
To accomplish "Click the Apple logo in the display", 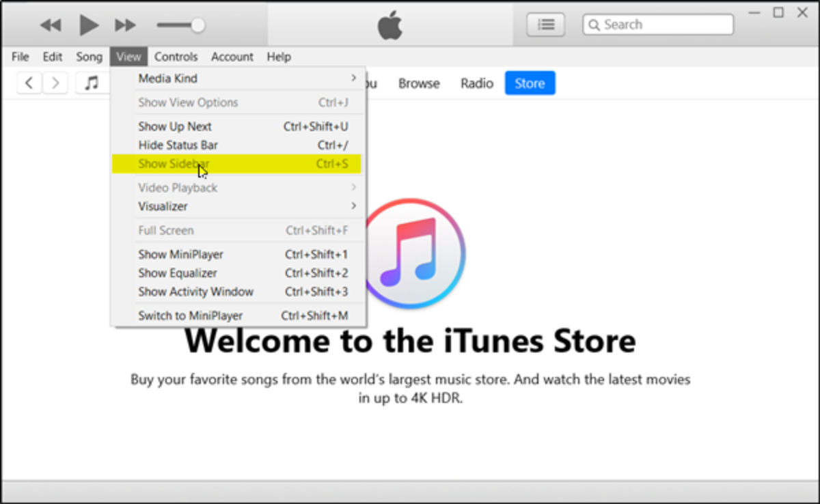I will 390,25.
